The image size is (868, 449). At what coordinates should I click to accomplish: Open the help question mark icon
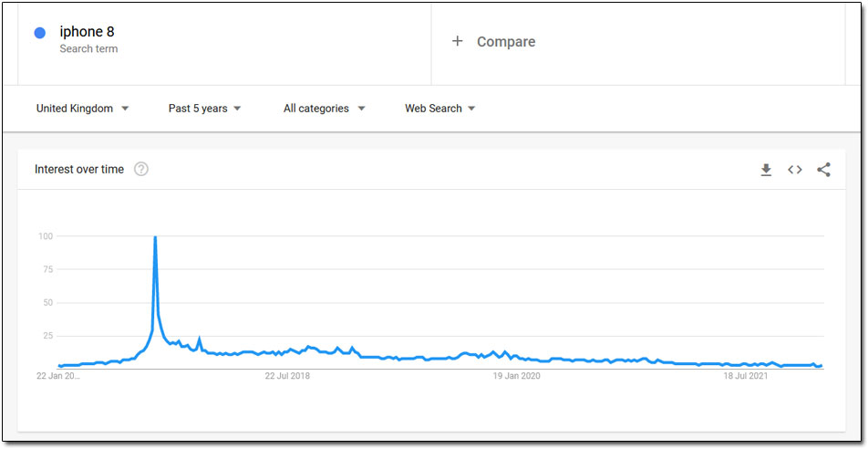[141, 169]
